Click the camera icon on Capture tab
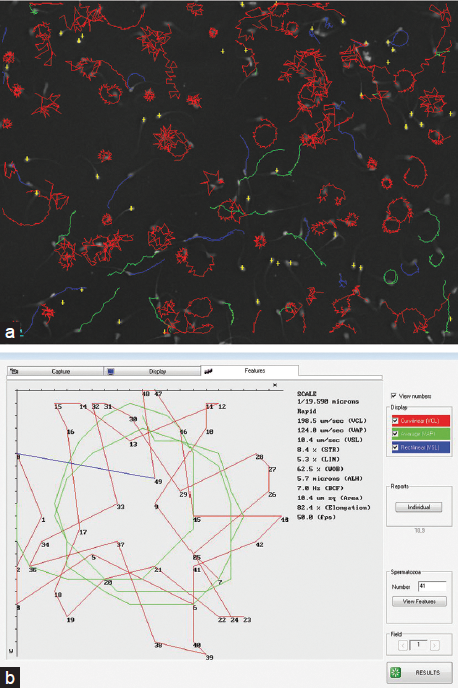The image size is (458, 691). pyautogui.click(x=15, y=372)
